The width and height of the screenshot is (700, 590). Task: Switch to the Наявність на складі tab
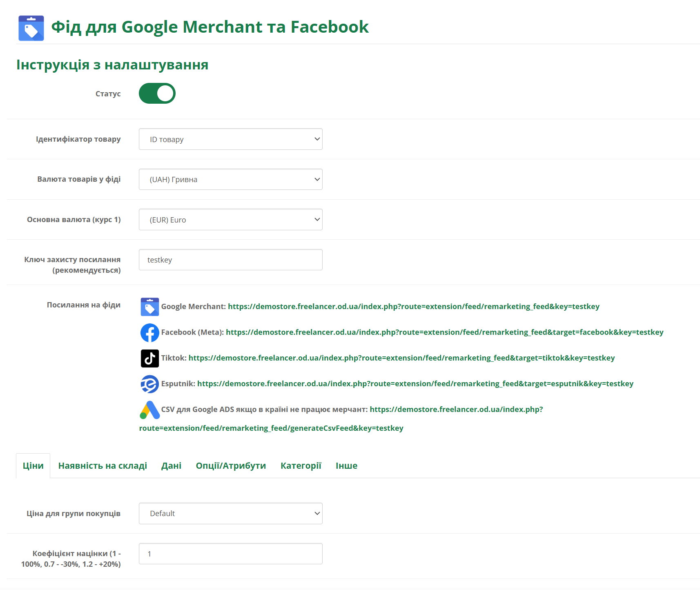(103, 465)
